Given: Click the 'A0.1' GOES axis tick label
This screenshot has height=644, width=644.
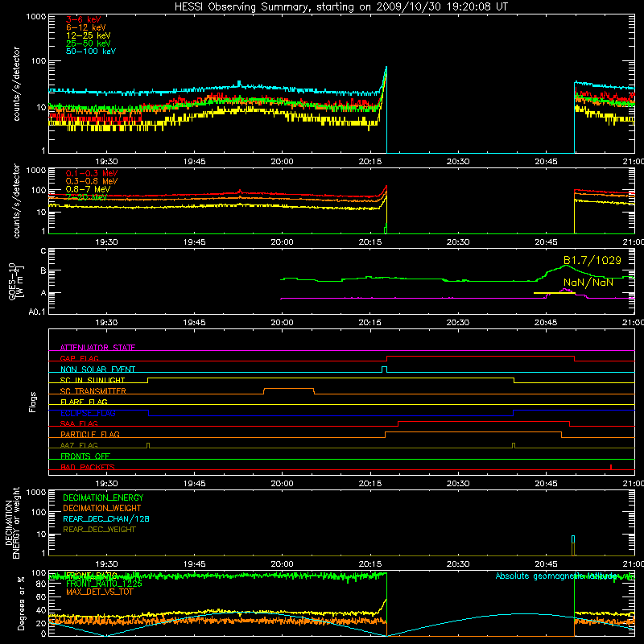Looking at the screenshot, I should click(x=37, y=312).
